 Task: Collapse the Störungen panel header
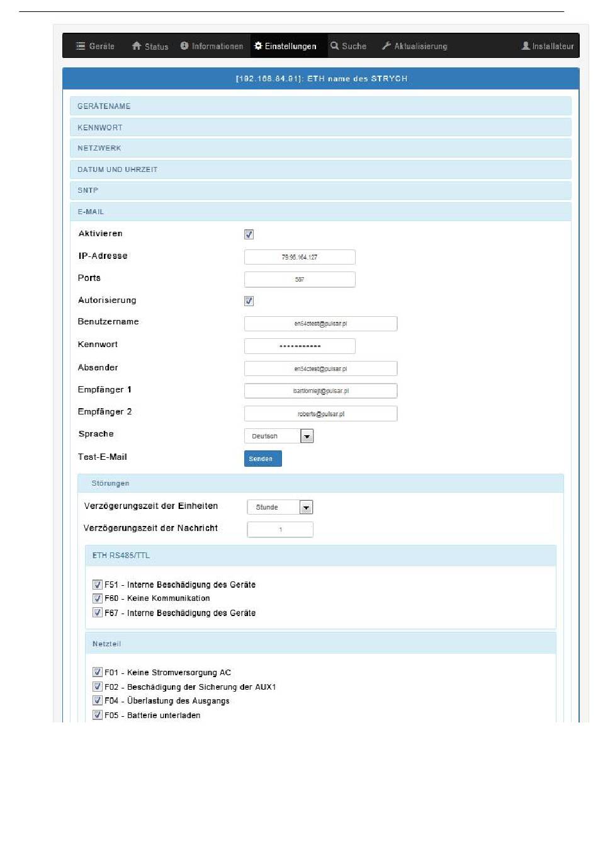[320, 483]
